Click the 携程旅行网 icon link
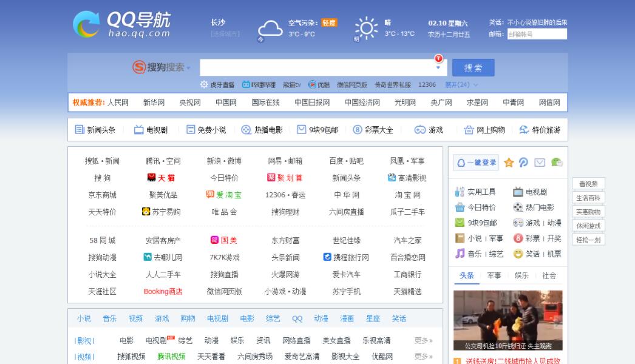Screen dimensions: 635x364 point(346,257)
